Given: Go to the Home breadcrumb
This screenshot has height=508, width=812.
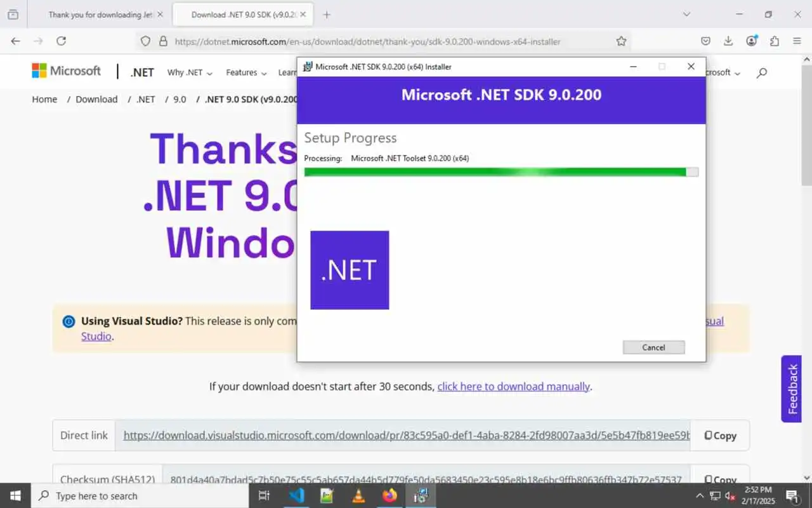Looking at the screenshot, I should pyautogui.click(x=44, y=99).
